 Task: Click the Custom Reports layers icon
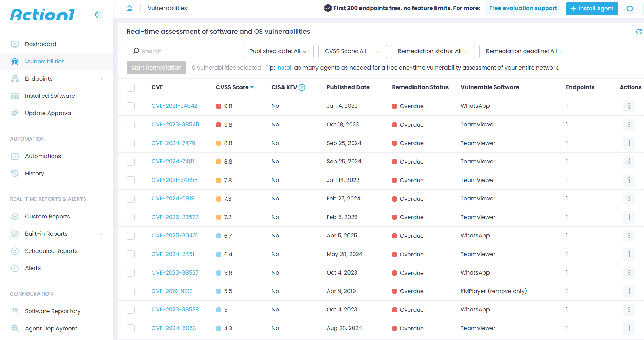[15, 216]
